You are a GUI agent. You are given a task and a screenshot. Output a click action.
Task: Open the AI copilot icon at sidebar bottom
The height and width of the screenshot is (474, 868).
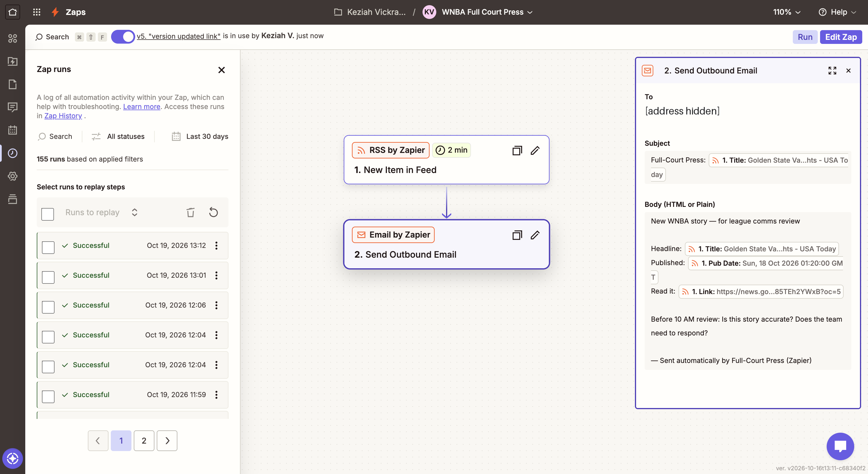coord(12,458)
